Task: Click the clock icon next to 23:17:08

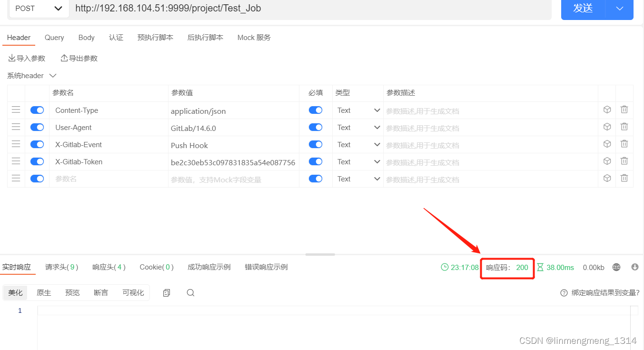Action: pos(445,267)
